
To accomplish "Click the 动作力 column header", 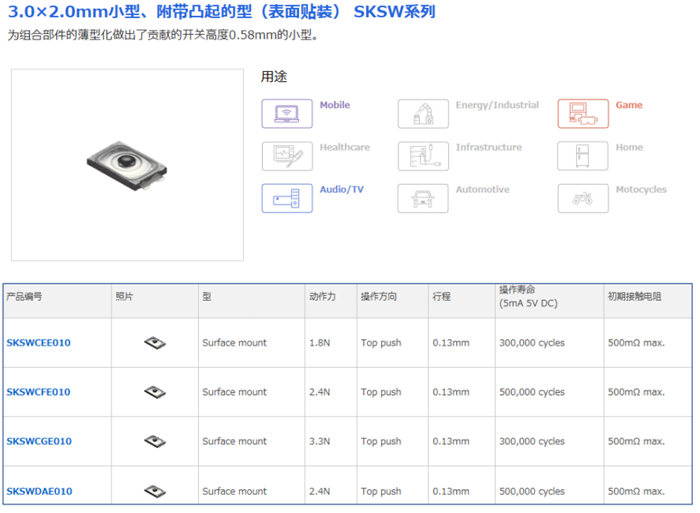I will [322, 297].
